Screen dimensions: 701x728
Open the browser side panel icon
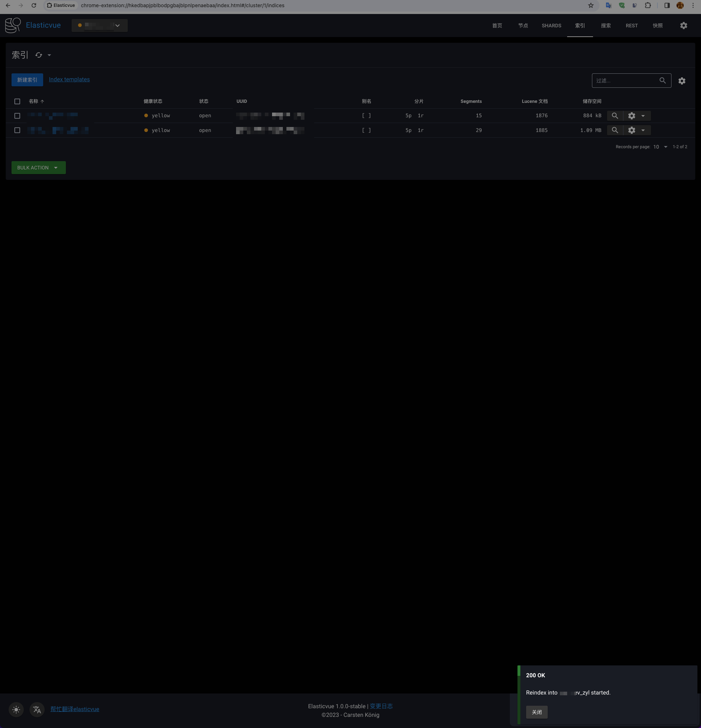(667, 5)
